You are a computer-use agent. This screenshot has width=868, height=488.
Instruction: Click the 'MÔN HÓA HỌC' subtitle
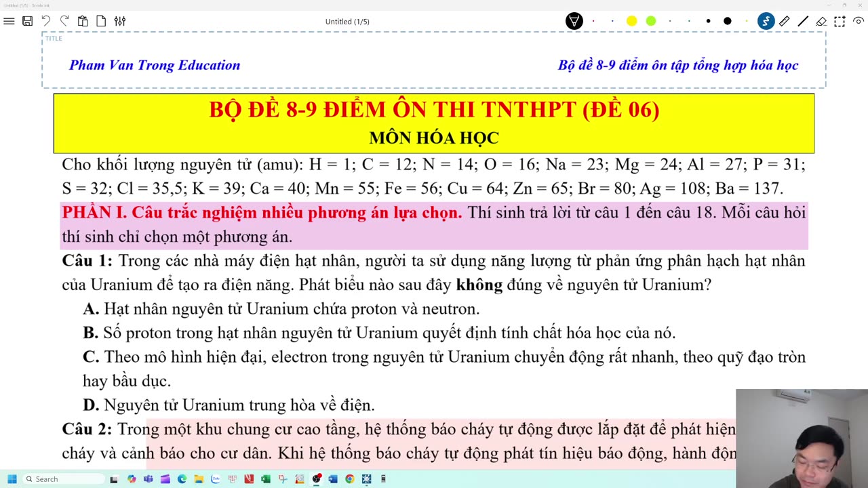point(434,138)
